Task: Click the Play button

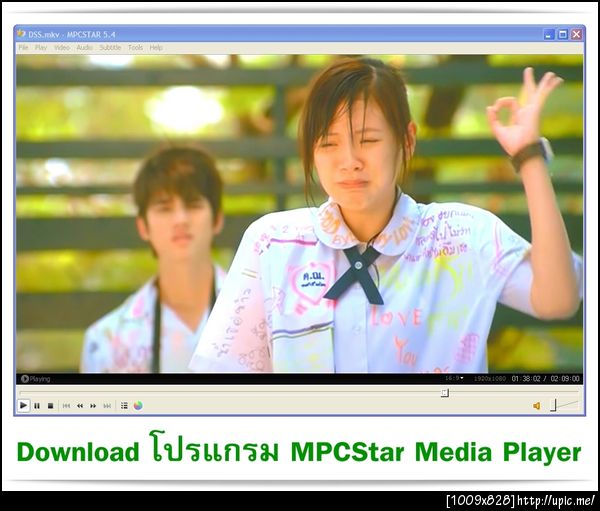Action: 23,405
